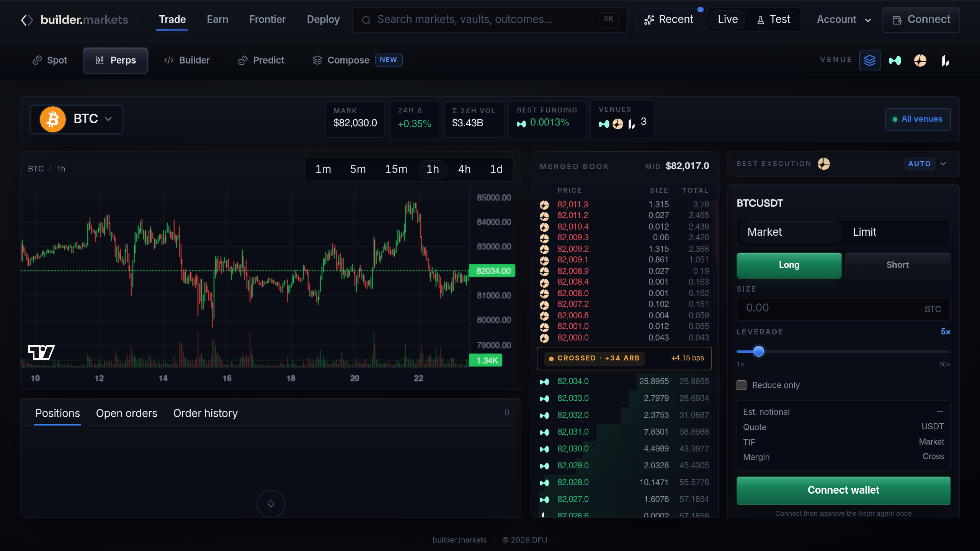The width and height of the screenshot is (980, 551).
Task: Click the Long button
Action: 789,265
